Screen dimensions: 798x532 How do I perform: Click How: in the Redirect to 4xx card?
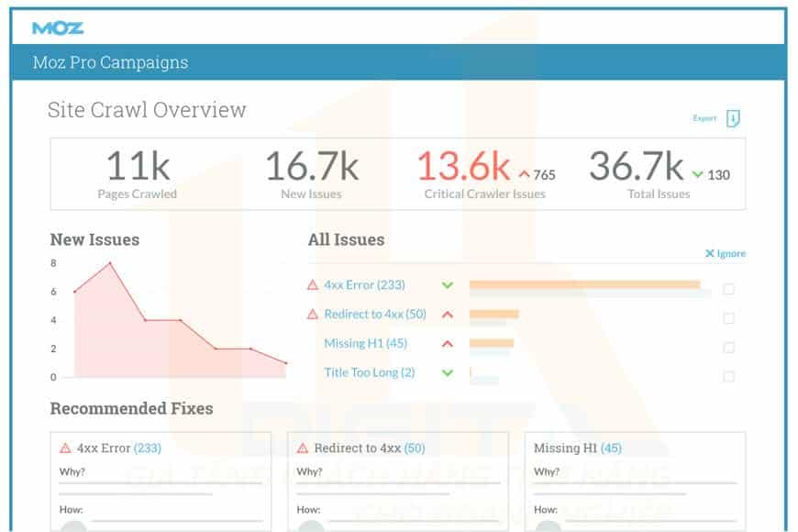point(308,510)
